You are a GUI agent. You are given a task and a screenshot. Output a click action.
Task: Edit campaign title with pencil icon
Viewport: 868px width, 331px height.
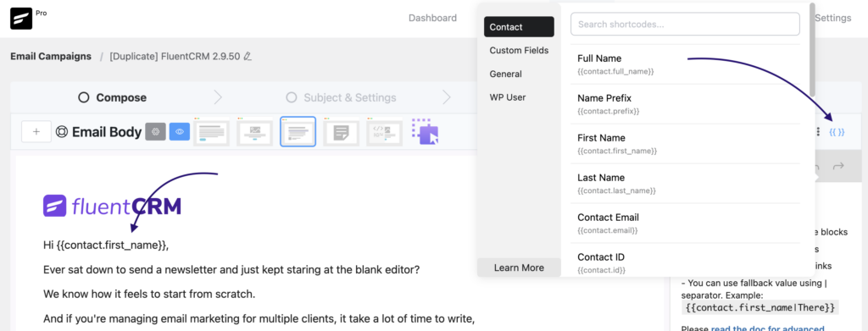248,56
